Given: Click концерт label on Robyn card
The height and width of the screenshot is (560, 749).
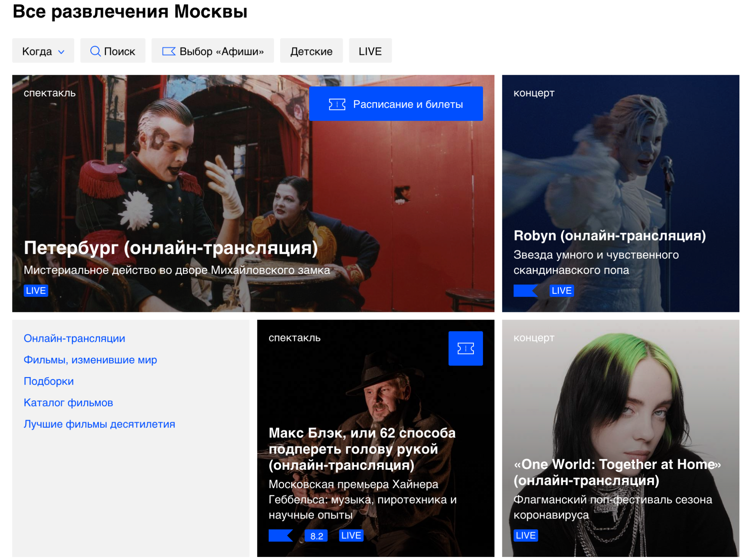Looking at the screenshot, I should [x=534, y=93].
